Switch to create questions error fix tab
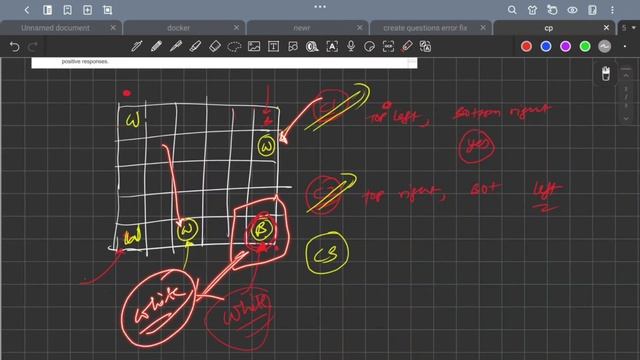 (x=425, y=28)
